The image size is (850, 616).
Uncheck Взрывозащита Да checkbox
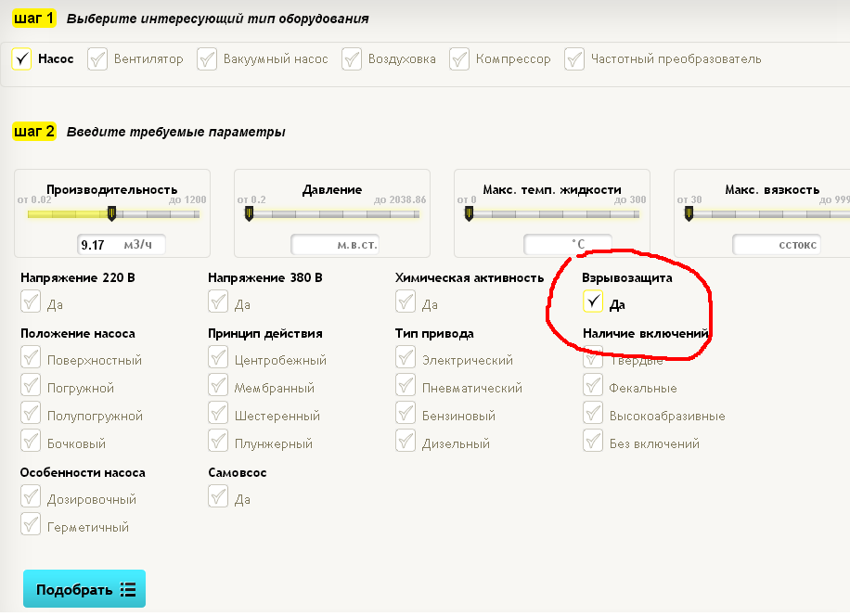[592, 302]
